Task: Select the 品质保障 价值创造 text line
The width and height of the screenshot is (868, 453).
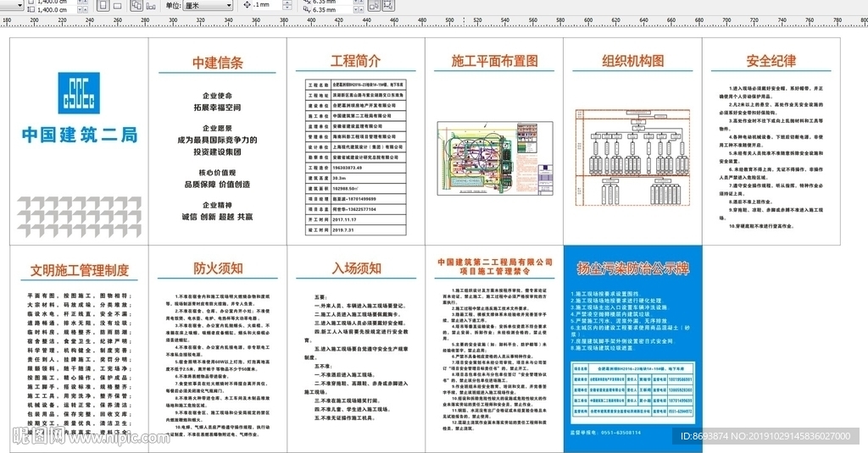Action: [x=218, y=185]
